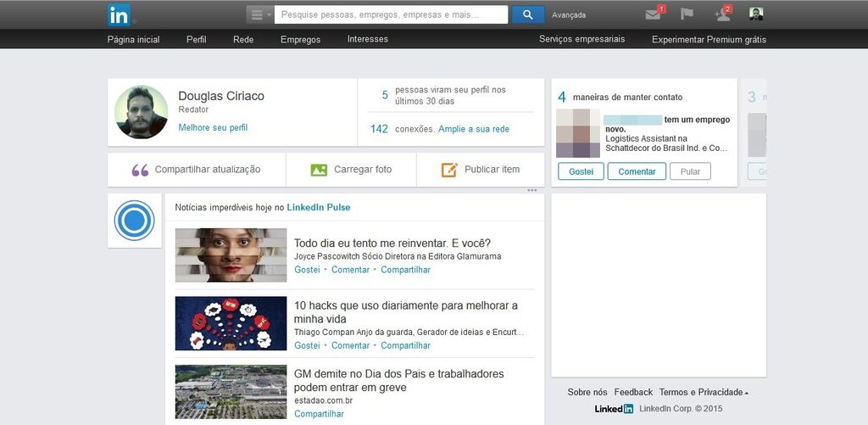Click 142 conexões count
The height and width of the screenshot is (425, 868).
coord(379,129)
